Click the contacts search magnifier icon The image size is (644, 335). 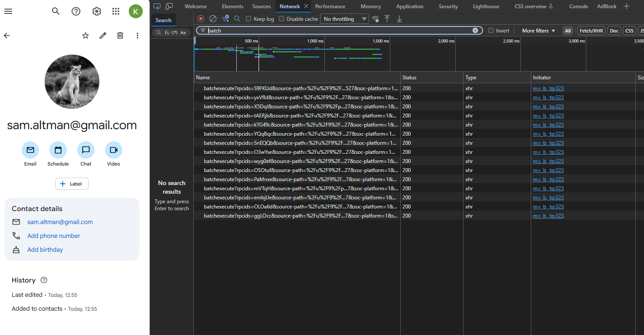[x=56, y=11]
